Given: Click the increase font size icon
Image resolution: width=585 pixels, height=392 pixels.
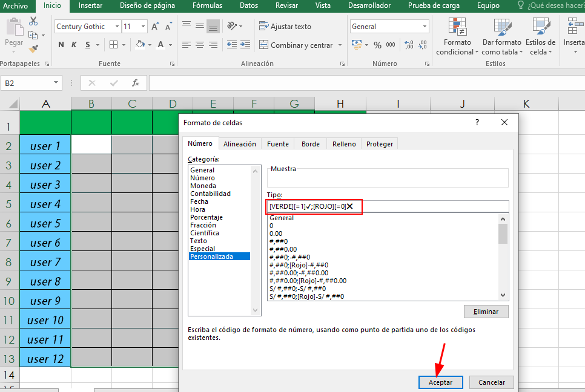Looking at the screenshot, I should (x=155, y=27).
